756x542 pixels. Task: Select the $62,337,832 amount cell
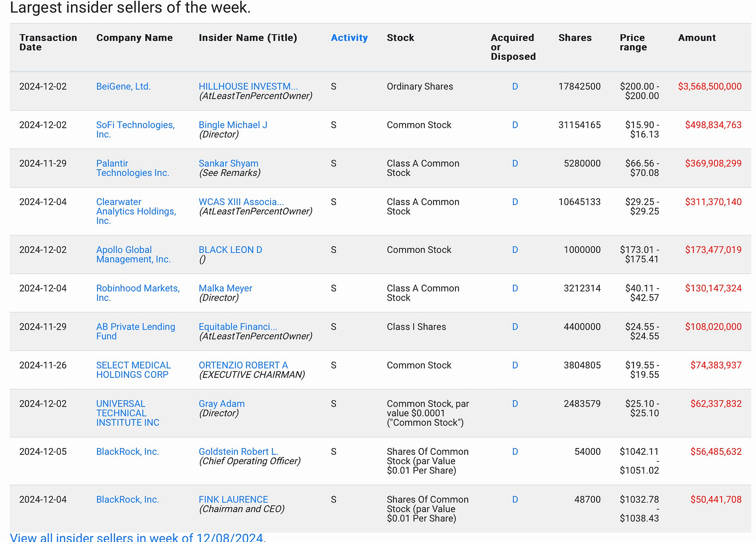[716, 404]
